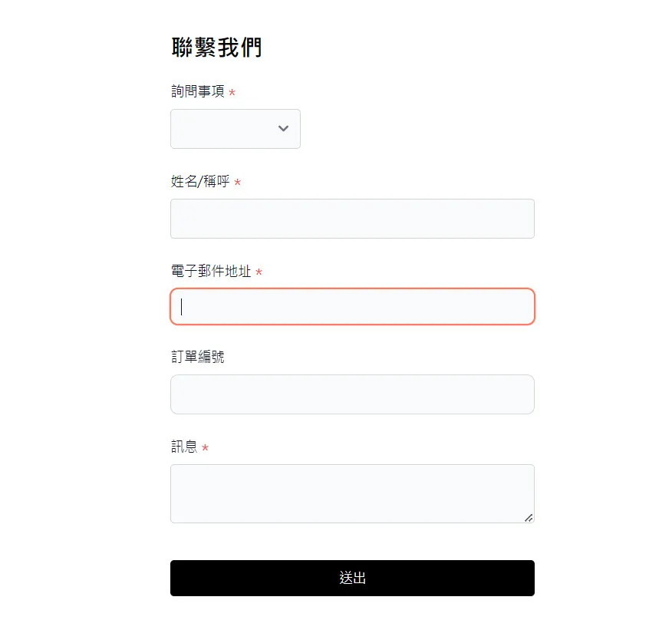Image resolution: width=672 pixels, height=643 pixels.
Task: Click inside the 訊息 text area
Action: (x=352, y=493)
